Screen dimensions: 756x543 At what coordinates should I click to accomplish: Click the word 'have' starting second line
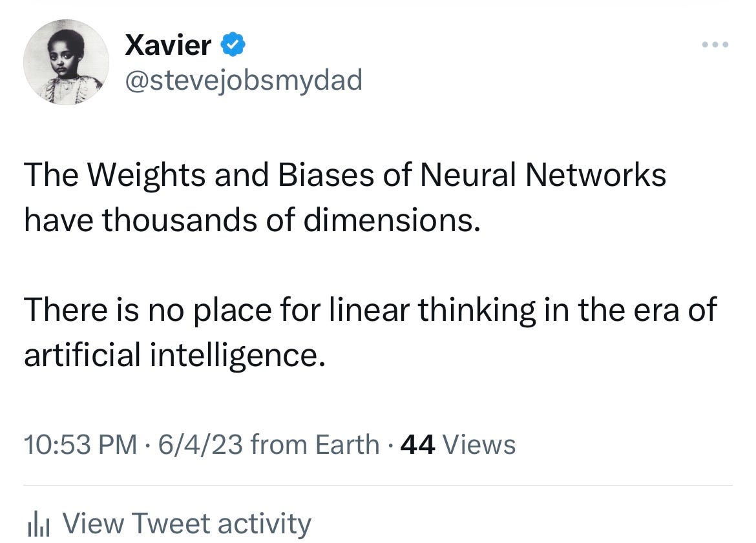coord(58,220)
